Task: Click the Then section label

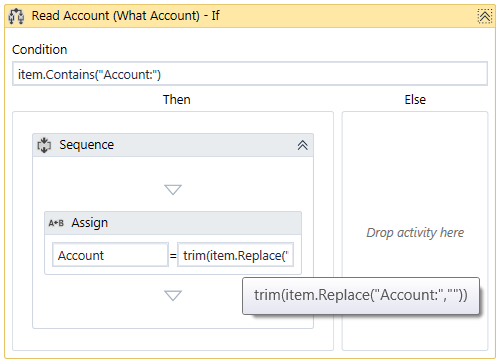Action: (177, 100)
